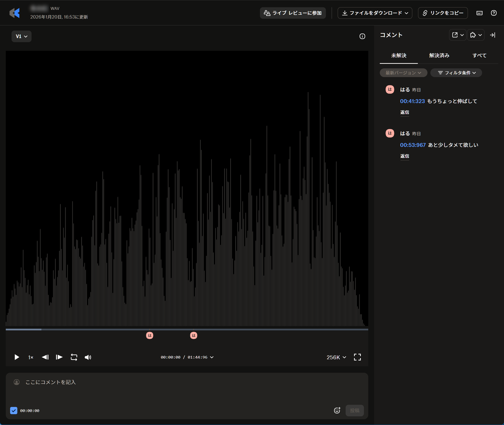Step back one frame
The image size is (504, 425).
click(x=45, y=357)
